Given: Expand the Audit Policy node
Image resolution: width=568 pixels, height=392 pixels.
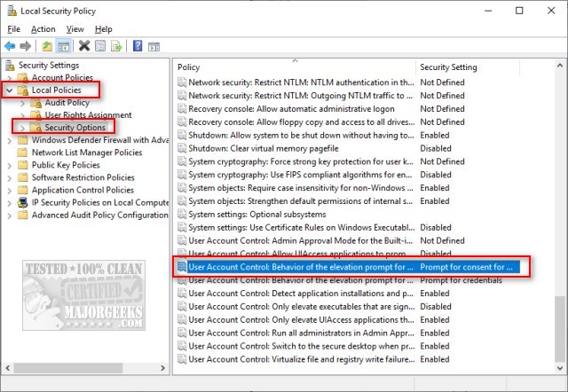Looking at the screenshot, I should pyautogui.click(x=22, y=103).
